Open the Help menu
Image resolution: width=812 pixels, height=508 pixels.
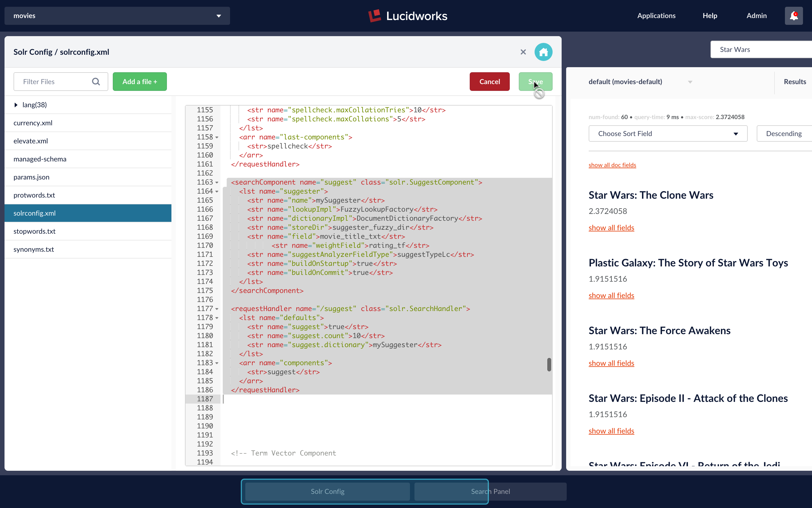tap(710, 16)
